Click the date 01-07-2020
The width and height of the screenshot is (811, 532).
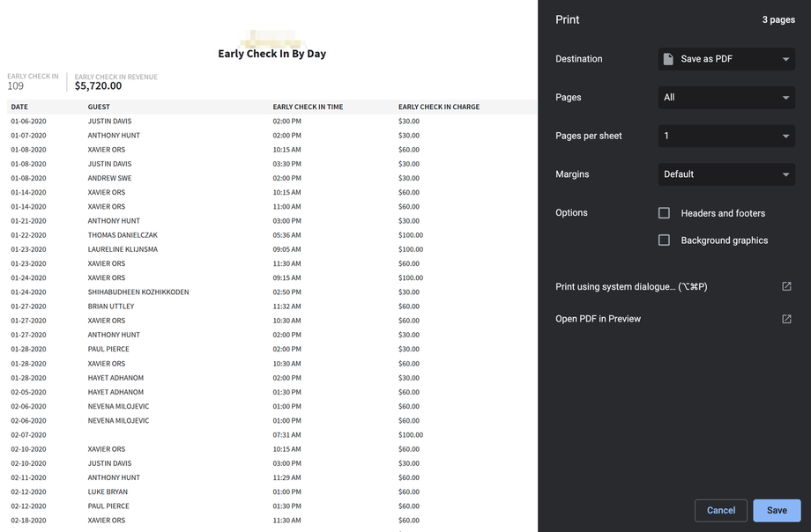pyautogui.click(x=28, y=136)
